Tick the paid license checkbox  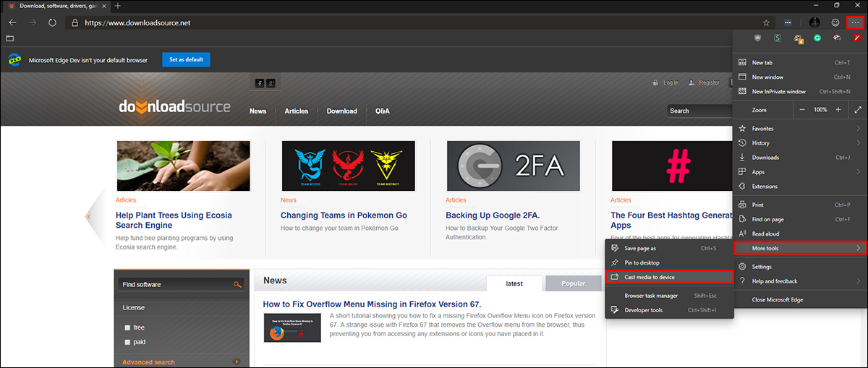127,342
